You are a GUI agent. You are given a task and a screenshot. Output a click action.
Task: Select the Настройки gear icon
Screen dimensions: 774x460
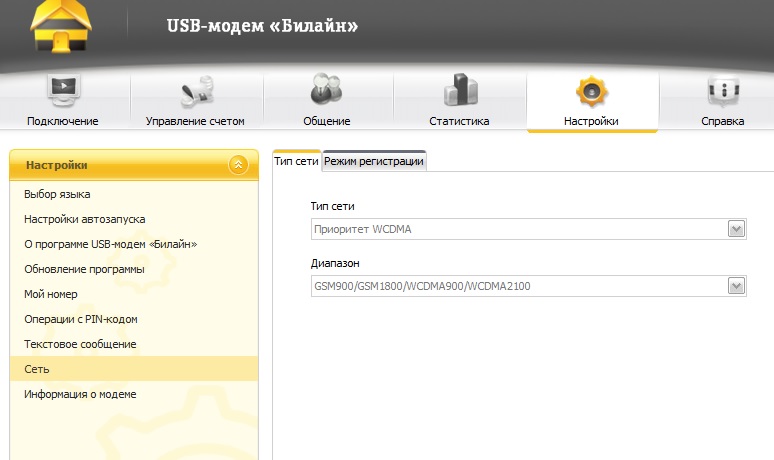pyautogui.click(x=591, y=91)
